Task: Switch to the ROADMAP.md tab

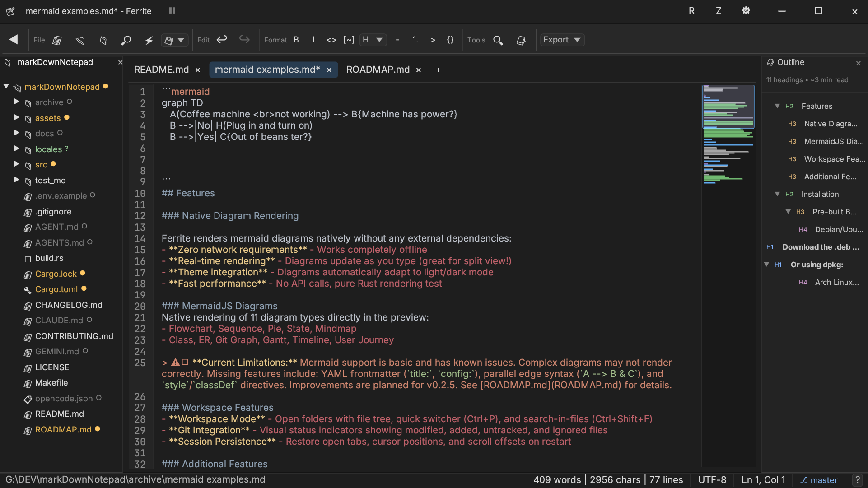Action: [x=378, y=70]
